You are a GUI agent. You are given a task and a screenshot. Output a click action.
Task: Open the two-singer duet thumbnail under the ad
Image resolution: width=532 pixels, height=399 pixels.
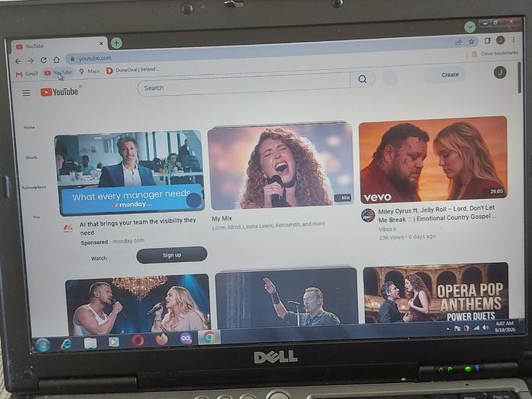click(138, 304)
